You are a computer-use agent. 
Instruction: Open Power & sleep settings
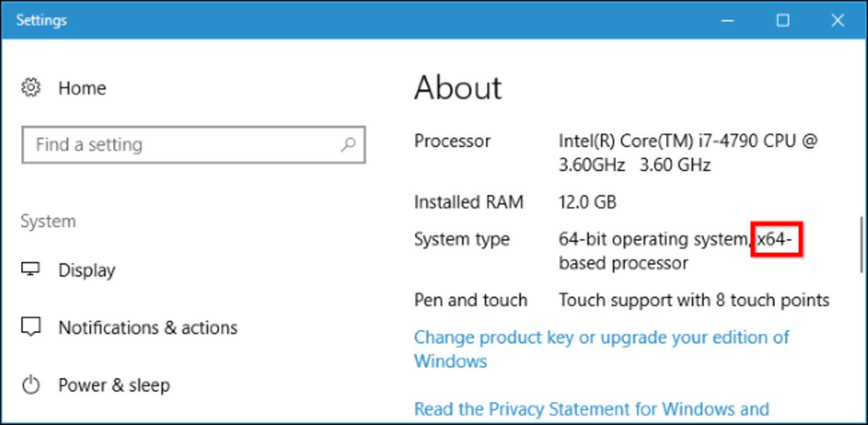pyautogui.click(x=114, y=385)
